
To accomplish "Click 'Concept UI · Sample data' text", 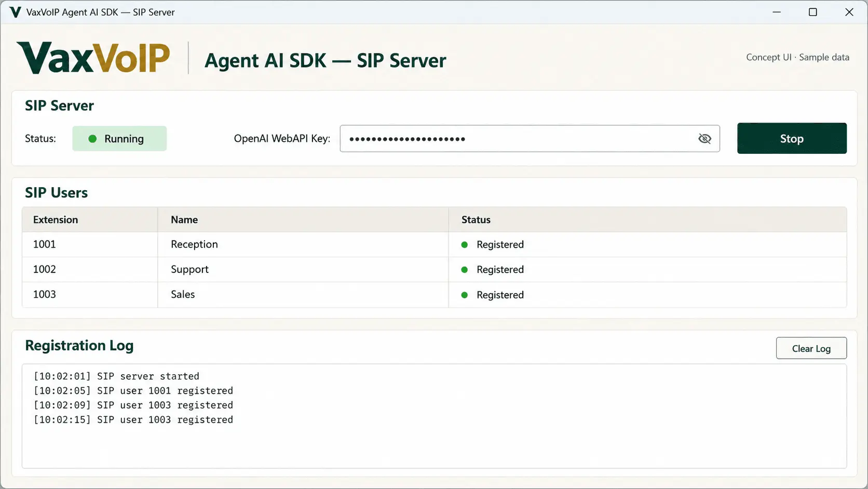I will (797, 57).
